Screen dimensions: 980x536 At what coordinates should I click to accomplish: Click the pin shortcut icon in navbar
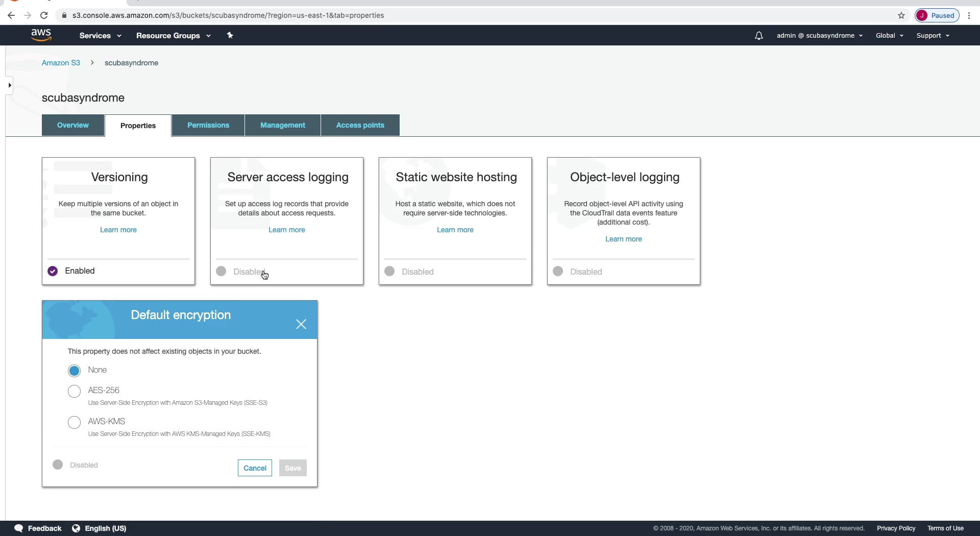[230, 35]
